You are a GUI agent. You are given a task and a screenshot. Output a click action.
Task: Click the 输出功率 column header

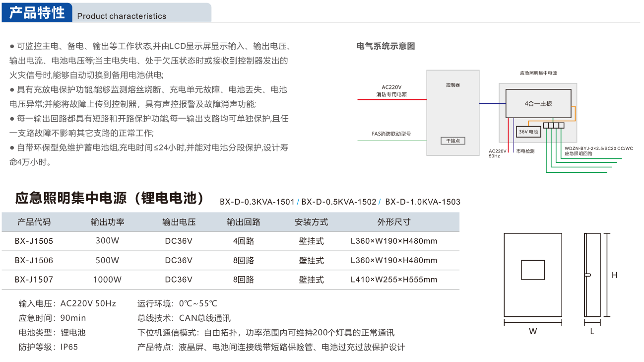[107, 222]
